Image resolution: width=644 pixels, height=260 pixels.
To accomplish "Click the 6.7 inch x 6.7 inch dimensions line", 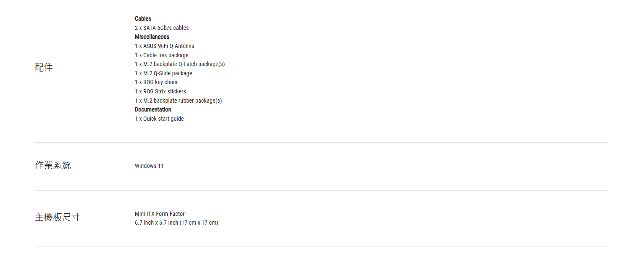I will tap(176, 223).
